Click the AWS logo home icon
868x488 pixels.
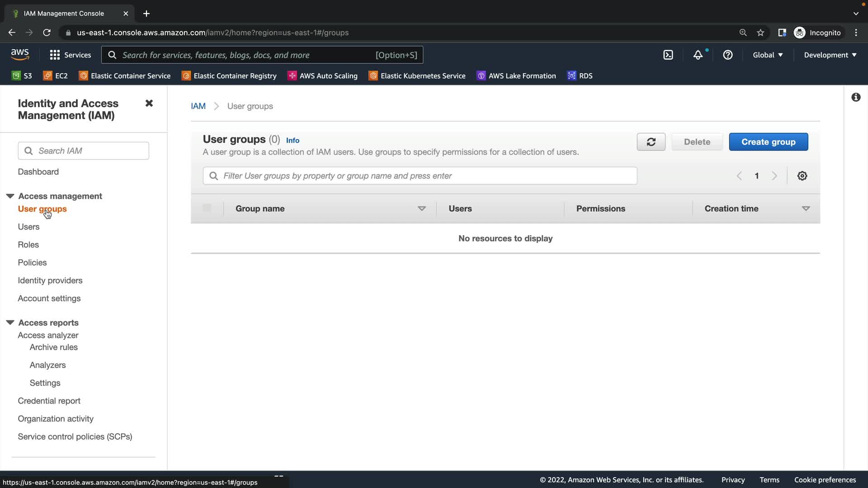20,55
